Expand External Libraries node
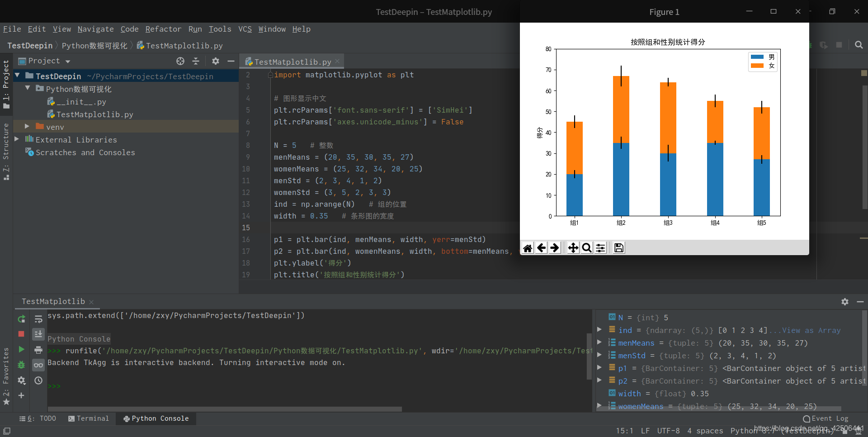The image size is (868, 437). tap(17, 139)
